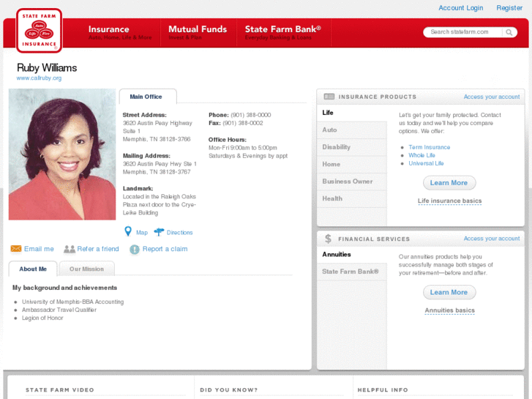Switch to the About Me tab
Screen dimensions: 532x399
[x=33, y=269]
